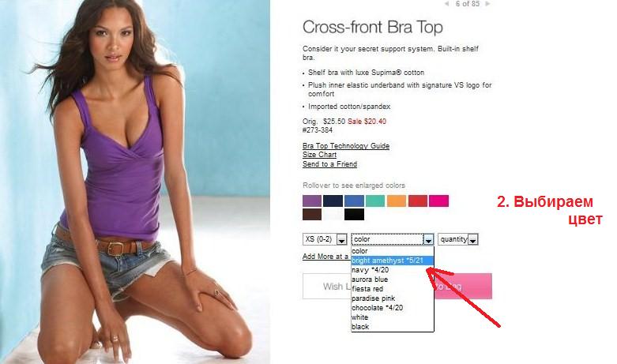The image size is (617, 364).
Task: Click the color dropdown arrow
Action: point(428,239)
